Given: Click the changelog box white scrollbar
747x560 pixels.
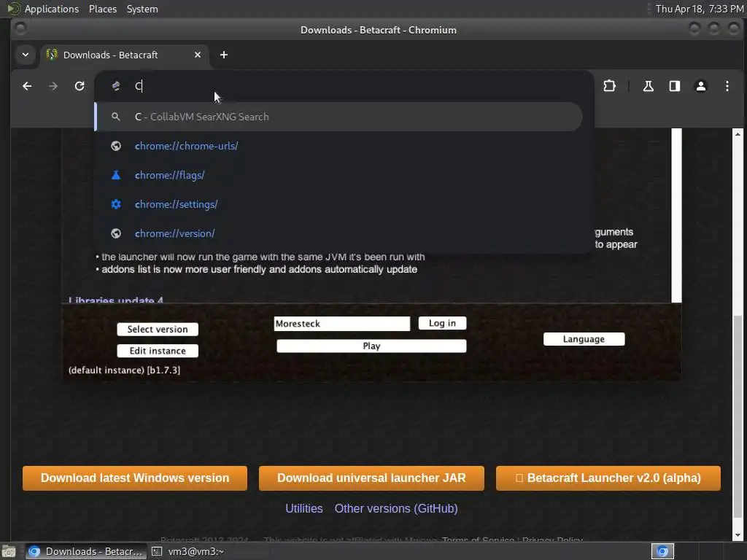Looking at the screenshot, I should coord(676,215).
